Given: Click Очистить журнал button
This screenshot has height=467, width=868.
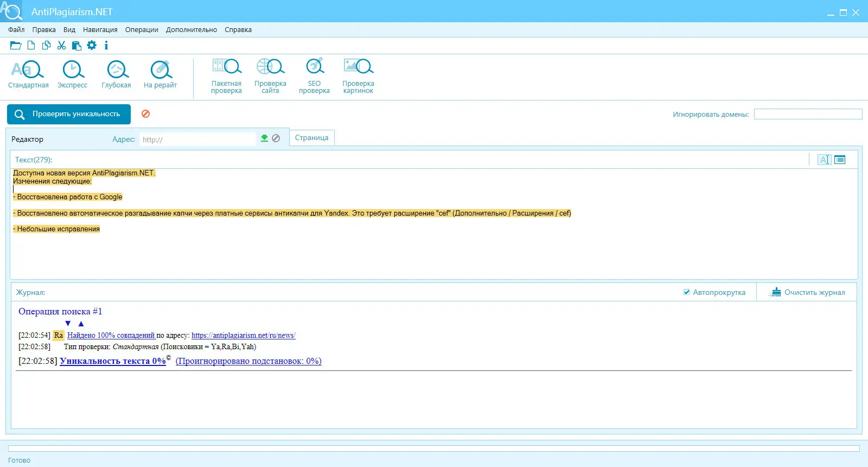Looking at the screenshot, I should click(x=807, y=292).
